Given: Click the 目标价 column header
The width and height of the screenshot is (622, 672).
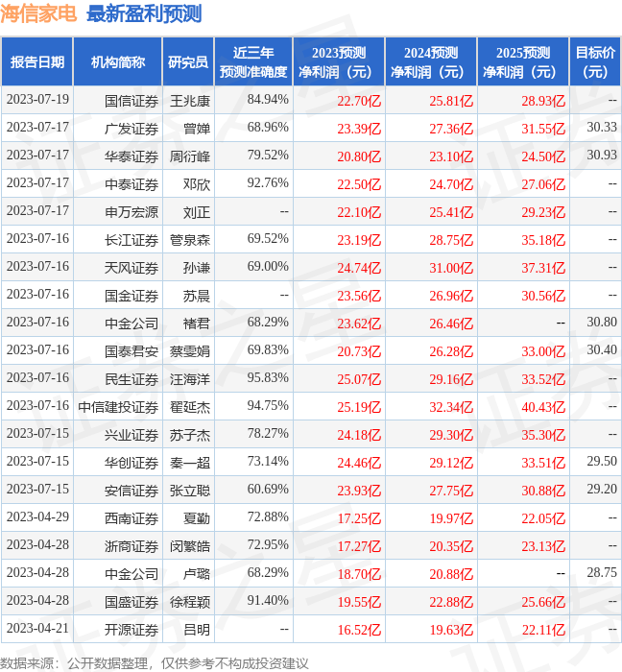Looking at the screenshot, I should pyautogui.click(x=595, y=62).
